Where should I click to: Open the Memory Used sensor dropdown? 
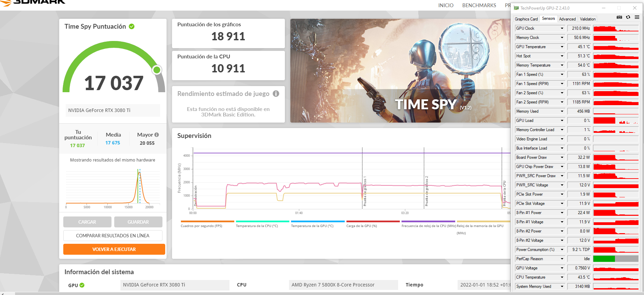point(562,111)
